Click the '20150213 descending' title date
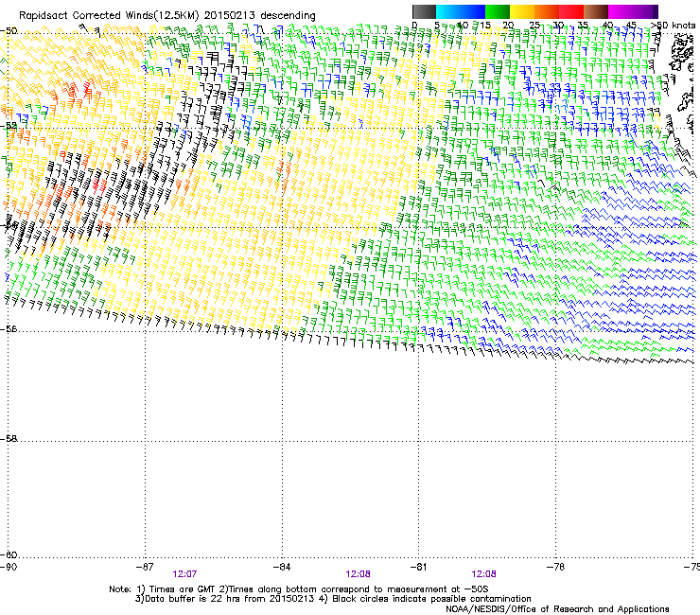Screen dimensions: 700x615 pyautogui.click(x=260, y=16)
